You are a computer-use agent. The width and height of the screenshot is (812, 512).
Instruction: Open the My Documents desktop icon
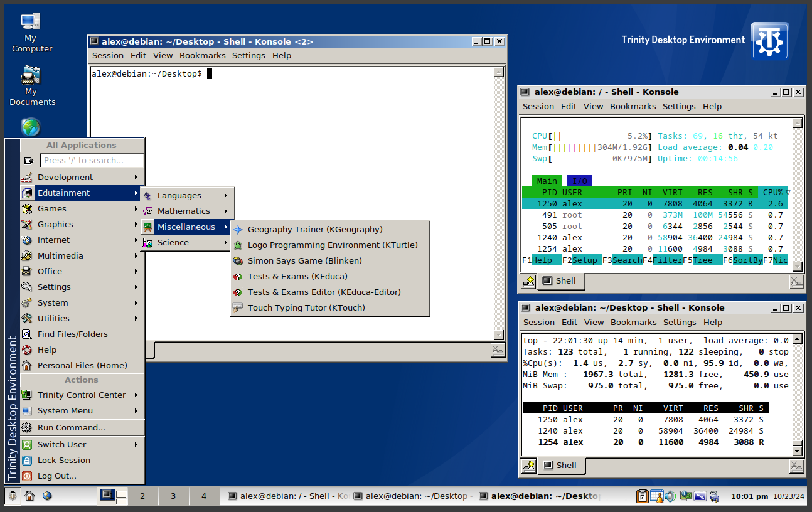pyautogui.click(x=31, y=87)
